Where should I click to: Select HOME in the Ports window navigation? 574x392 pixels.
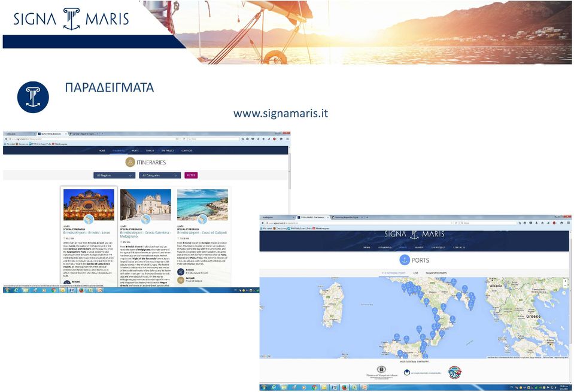[x=367, y=247]
